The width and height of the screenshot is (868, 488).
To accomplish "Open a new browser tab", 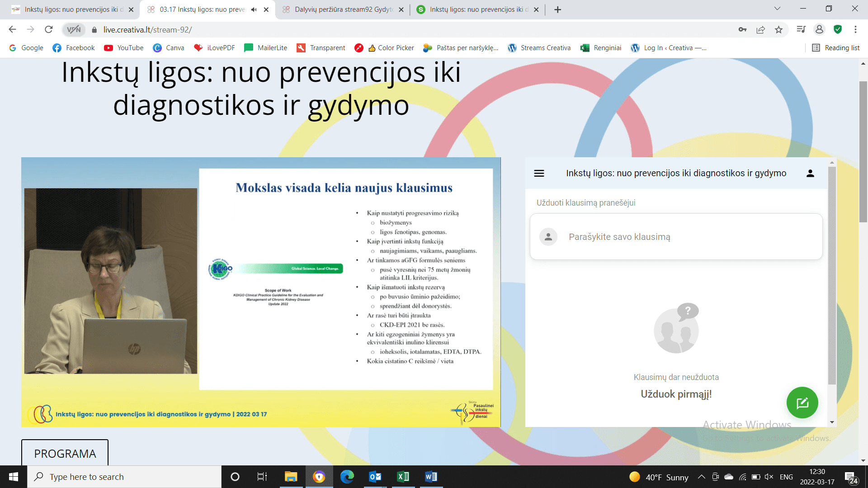I will pos(558,9).
